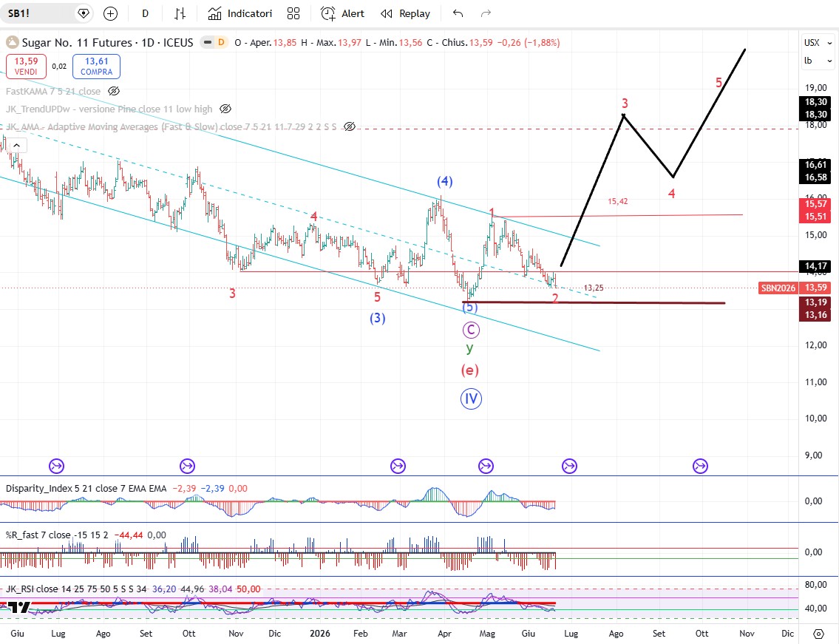Show the hidden JK_TrendUPDw indicator
Screen dimensions: 839x644
pyautogui.click(x=225, y=109)
